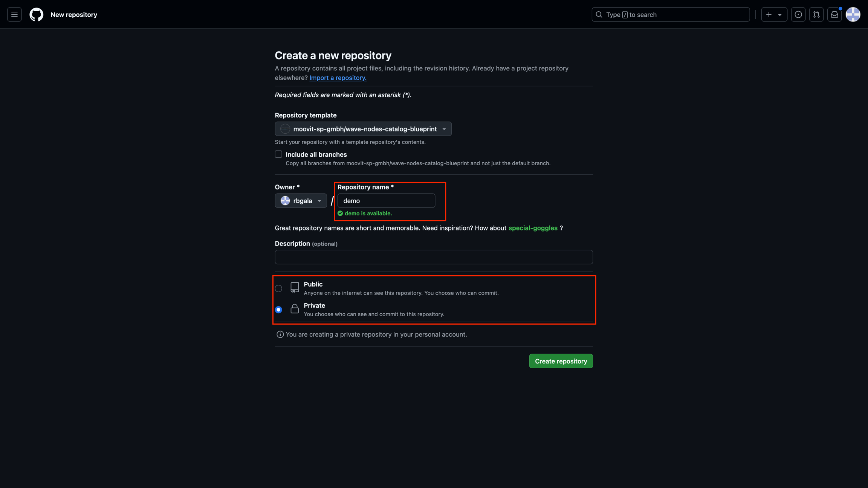The height and width of the screenshot is (488, 868).
Task: Enable the Include all branches checkbox
Action: click(278, 154)
